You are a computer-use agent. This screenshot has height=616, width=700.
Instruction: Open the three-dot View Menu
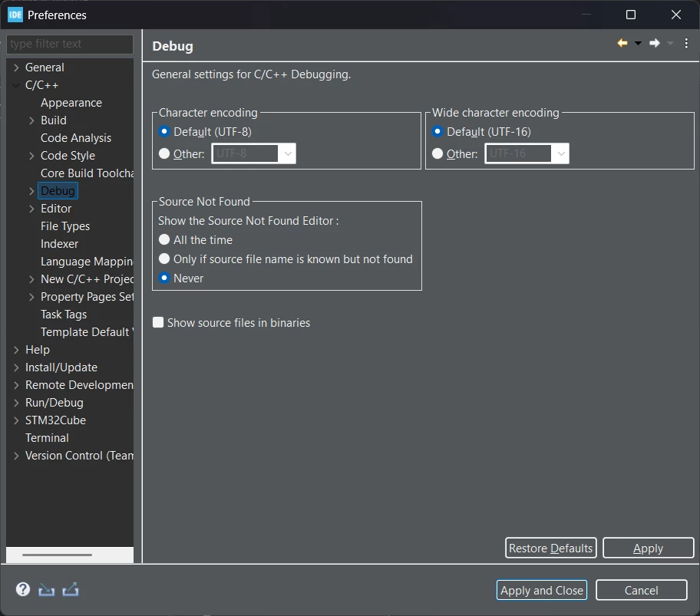pos(686,43)
